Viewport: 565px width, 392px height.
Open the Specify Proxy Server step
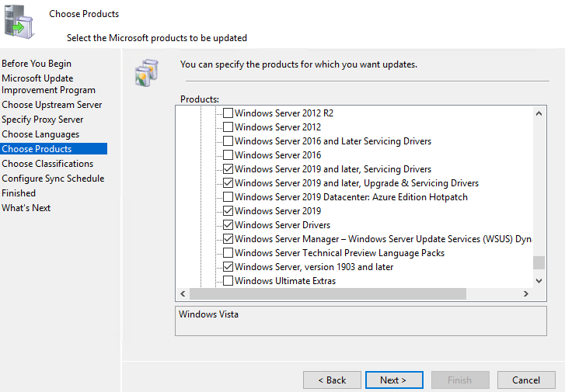pyautogui.click(x=43, y=120)
